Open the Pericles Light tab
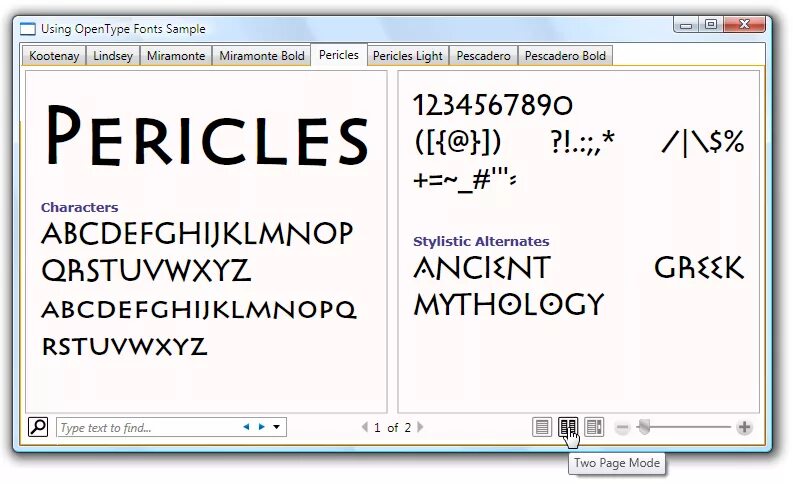 click(408, 56)
